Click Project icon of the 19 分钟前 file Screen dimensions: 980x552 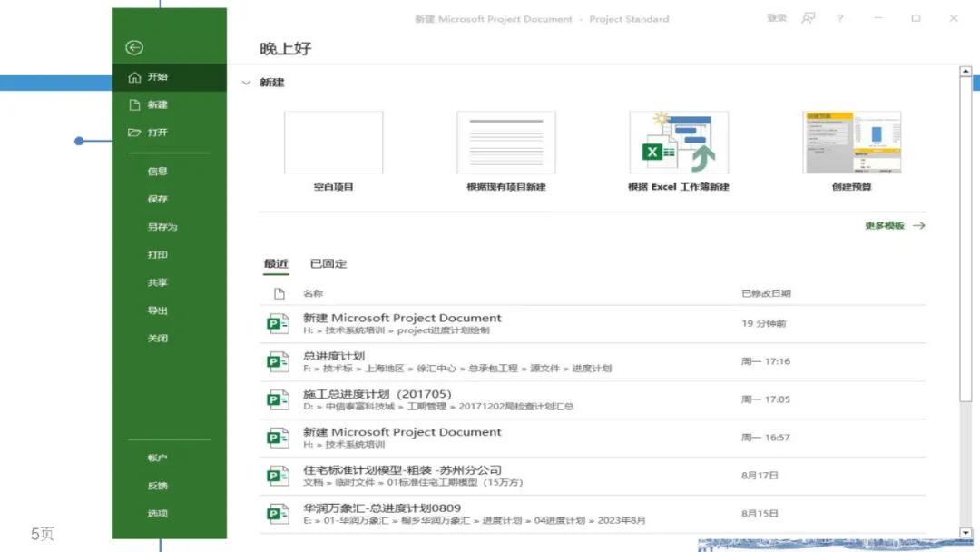point(278,324)
